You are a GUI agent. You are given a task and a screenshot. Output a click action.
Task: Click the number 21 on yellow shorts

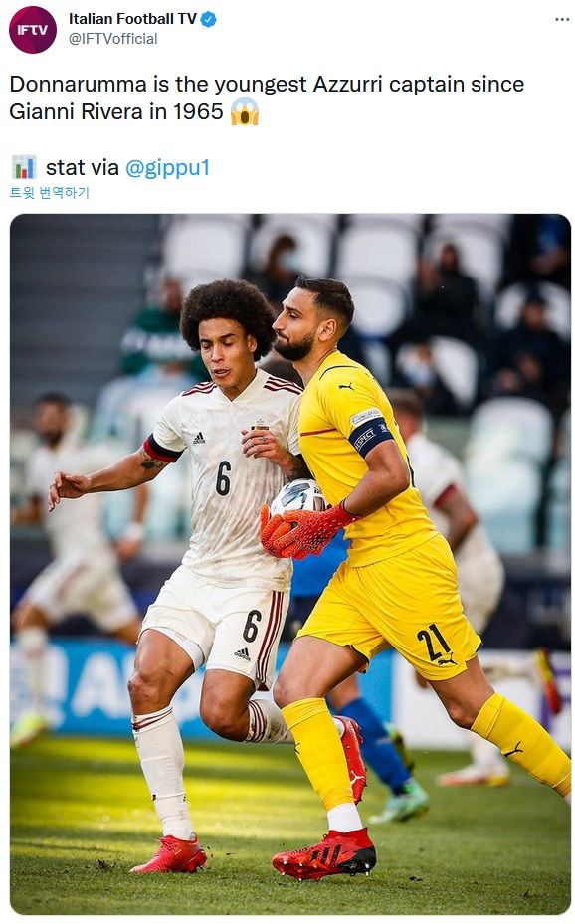pos(434,645)
